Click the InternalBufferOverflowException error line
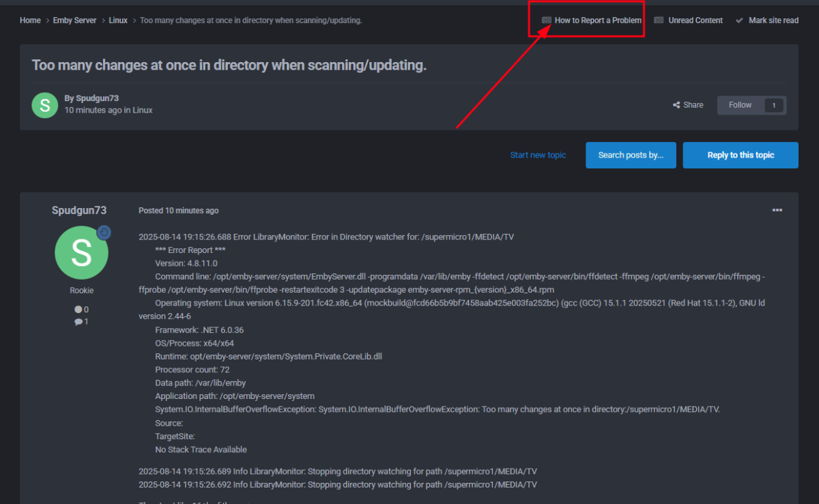The height and width of the screenshot is (504, 819). coord(437,410)
